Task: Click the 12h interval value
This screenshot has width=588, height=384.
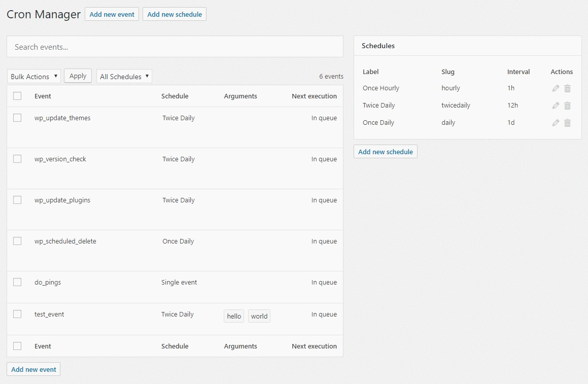Action: click(x=512, y=106)
